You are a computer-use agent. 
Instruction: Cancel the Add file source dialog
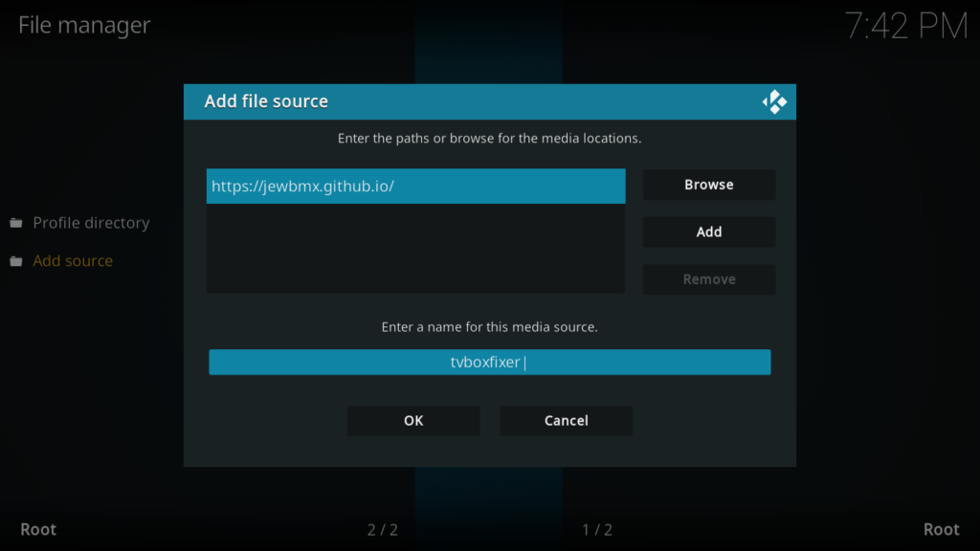point(565,420)
